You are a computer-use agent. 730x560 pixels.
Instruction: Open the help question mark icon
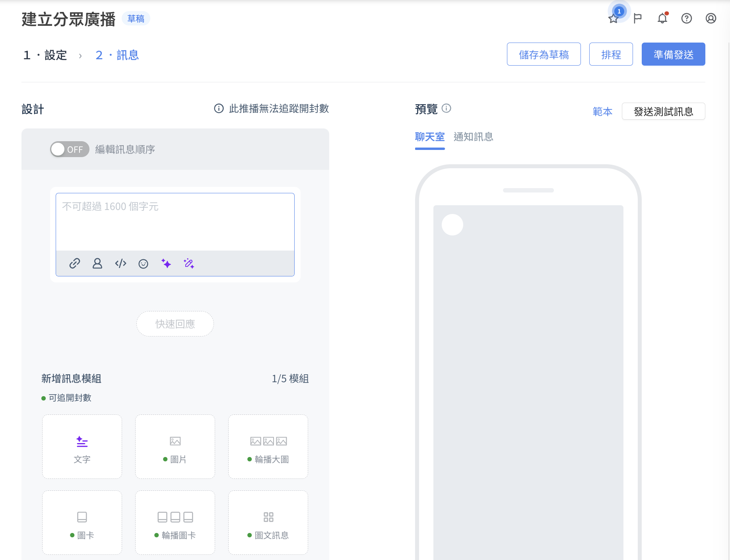687,18
